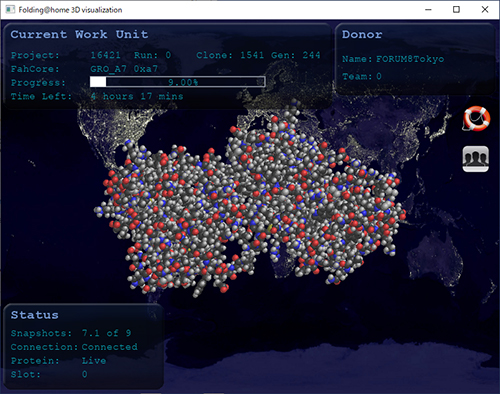The image size is (500, 394).
Task: Click the 'Time Left:' label
Action: pyautogui.click(x=41, y=97)
